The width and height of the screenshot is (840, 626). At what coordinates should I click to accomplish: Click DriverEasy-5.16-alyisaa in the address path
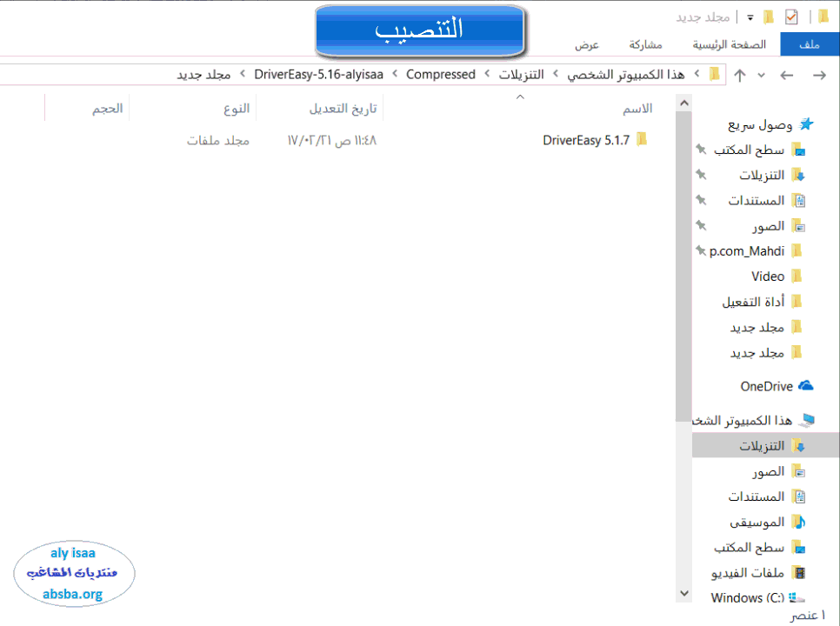[x=318, y=75]
